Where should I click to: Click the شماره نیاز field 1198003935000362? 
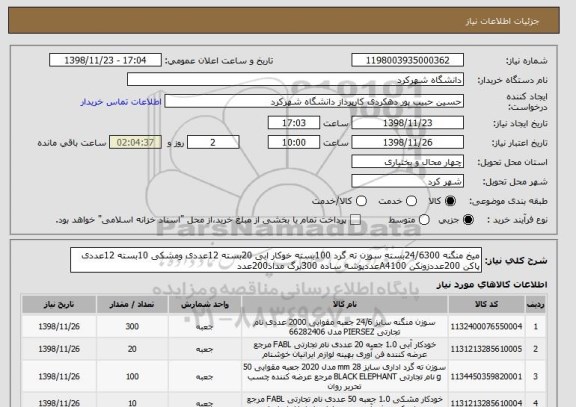[x=407, y=60]
